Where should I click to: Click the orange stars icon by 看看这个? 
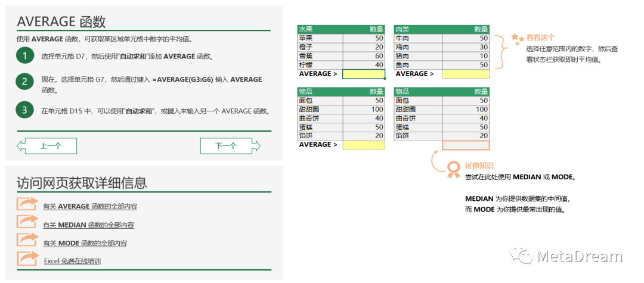(518, 39)
